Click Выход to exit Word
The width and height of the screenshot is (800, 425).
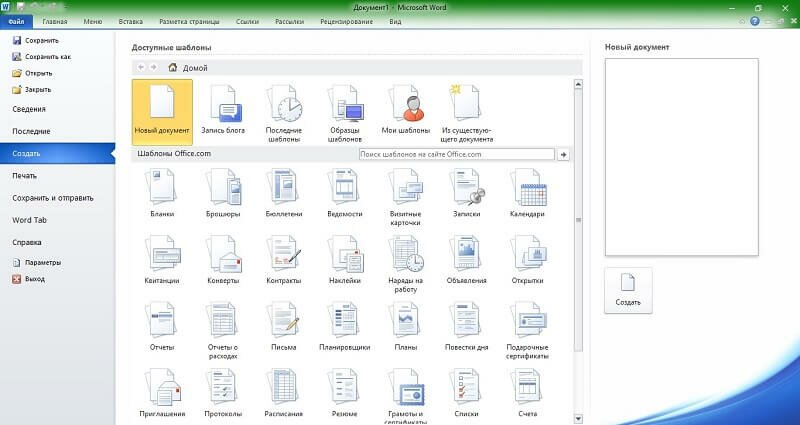tap(29, 279)
